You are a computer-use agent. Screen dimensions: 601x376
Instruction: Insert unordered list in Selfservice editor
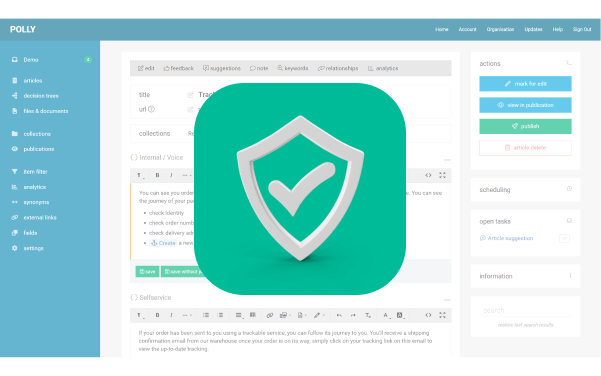[x=206, y=315]
